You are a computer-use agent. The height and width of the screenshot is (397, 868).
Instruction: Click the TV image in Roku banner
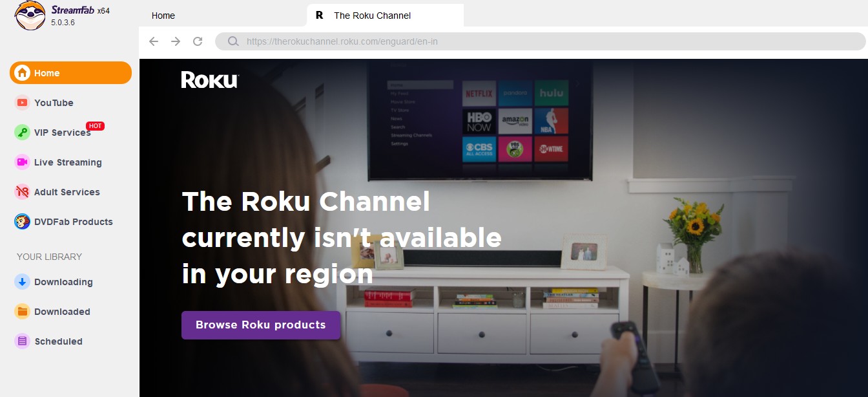(x=480, y=120)
